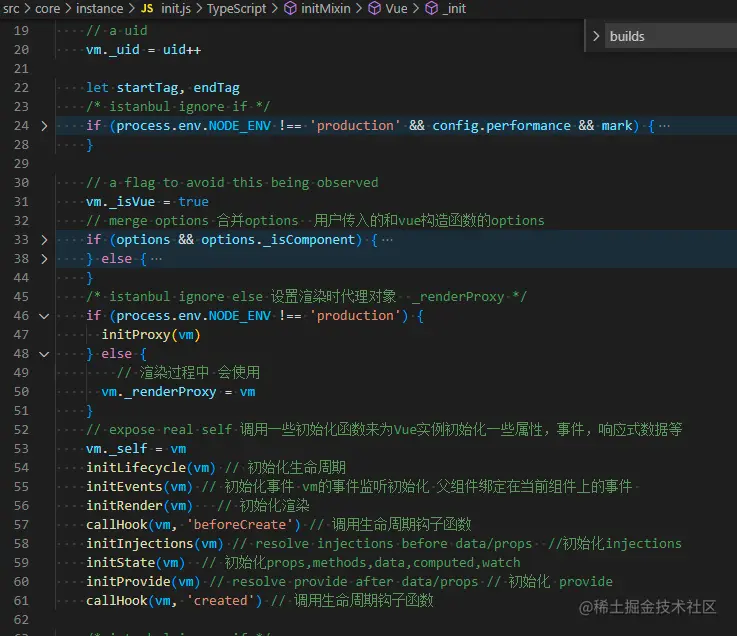
Task: Click 'created' string on line 61
Action: [220, 601]
